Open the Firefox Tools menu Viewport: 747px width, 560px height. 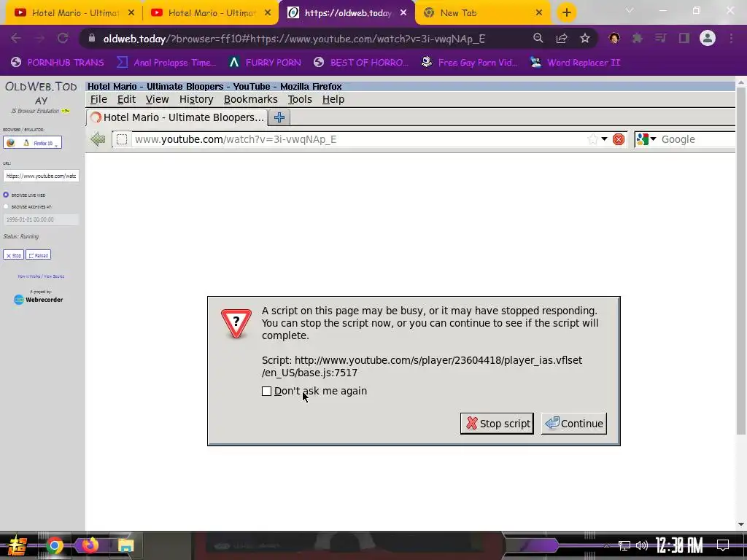pos(300,99)
